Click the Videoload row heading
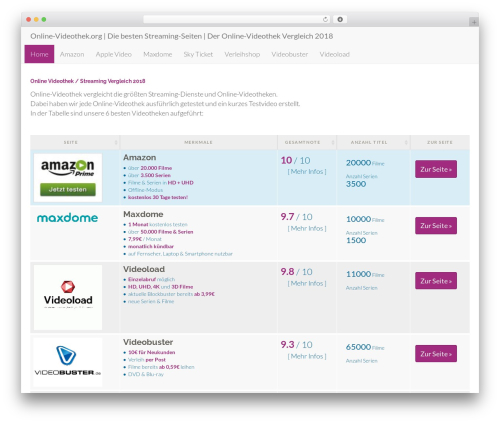 point(144,269)
